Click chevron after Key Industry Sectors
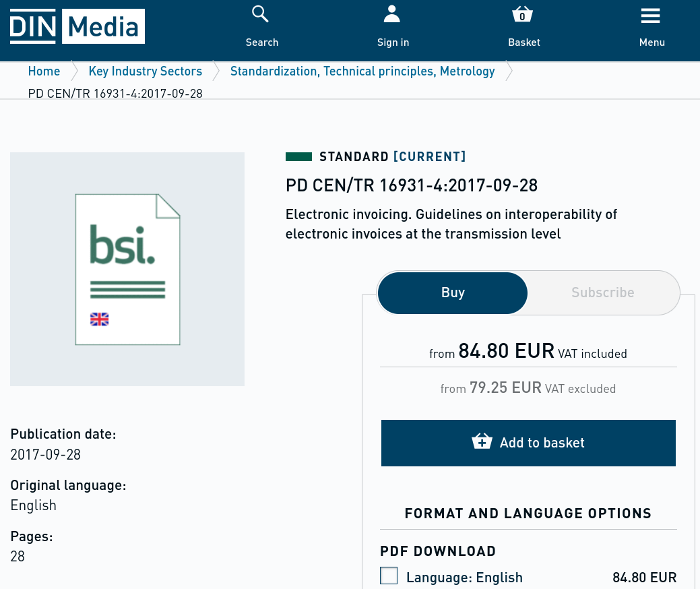The image size is (700, 589). tap(217, 71)
